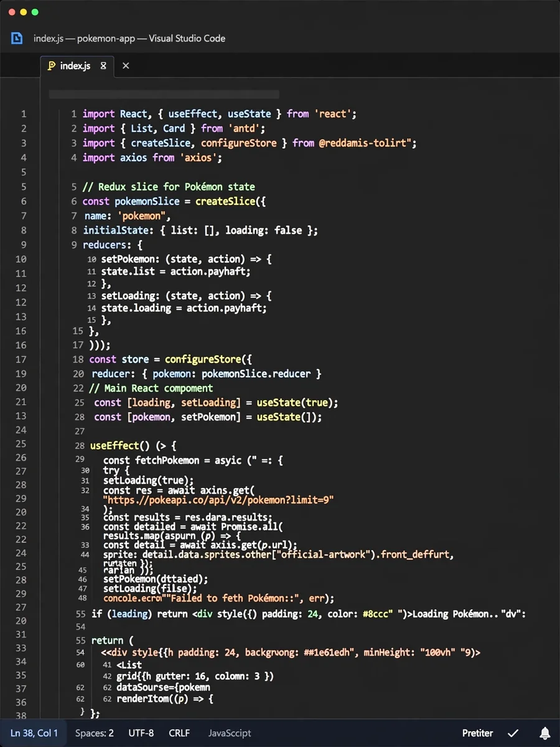Image resolution: width=560 pixels, height=747 pixels.
Task: Click "grid{{h gutter: 16, colomn: 3 })" line
Action: tap(195, 676)
